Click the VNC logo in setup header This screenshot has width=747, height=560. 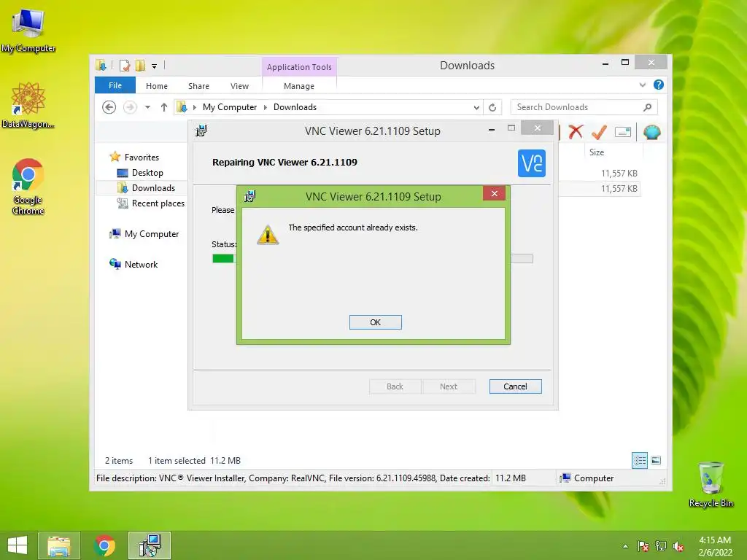click(531, 163)
